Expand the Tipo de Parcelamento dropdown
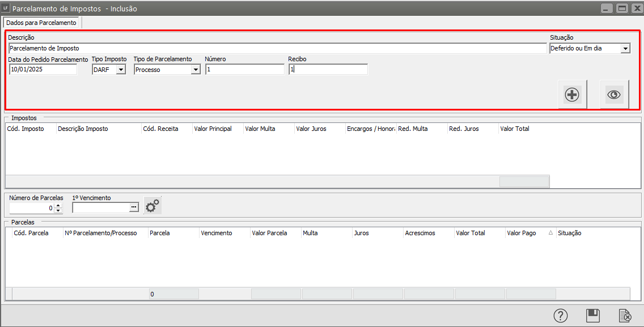This screenshot has width=644, height=327. [196, 70]
